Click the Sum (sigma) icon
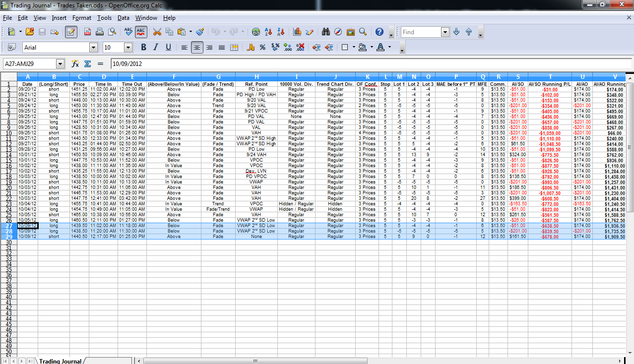Screen dimensions: 634x364 pyautogui.click(x=88, y=63)
